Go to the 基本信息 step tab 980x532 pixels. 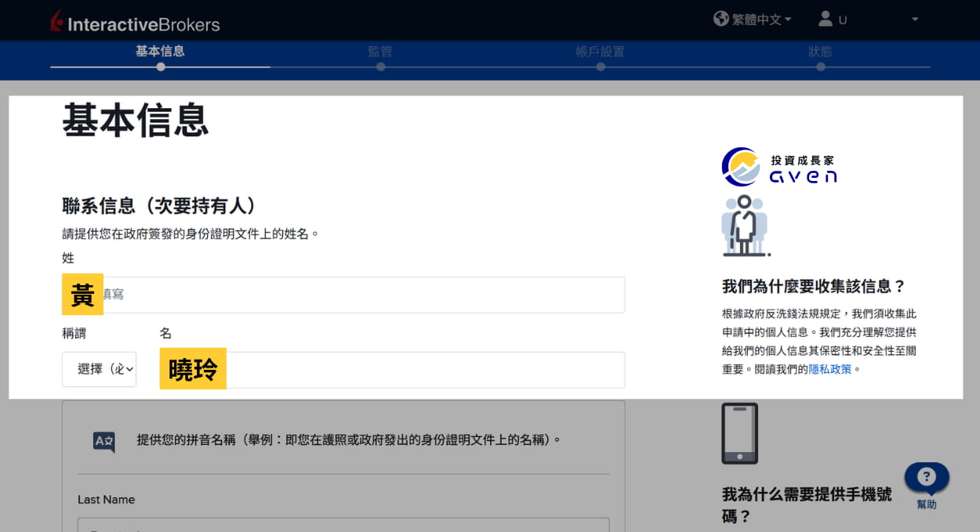tap(160, 51)
